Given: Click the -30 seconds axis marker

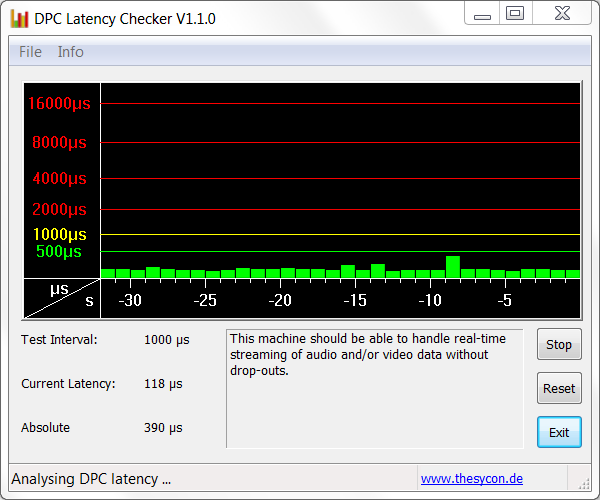Looking at the screenshot, I should (130, 300).
